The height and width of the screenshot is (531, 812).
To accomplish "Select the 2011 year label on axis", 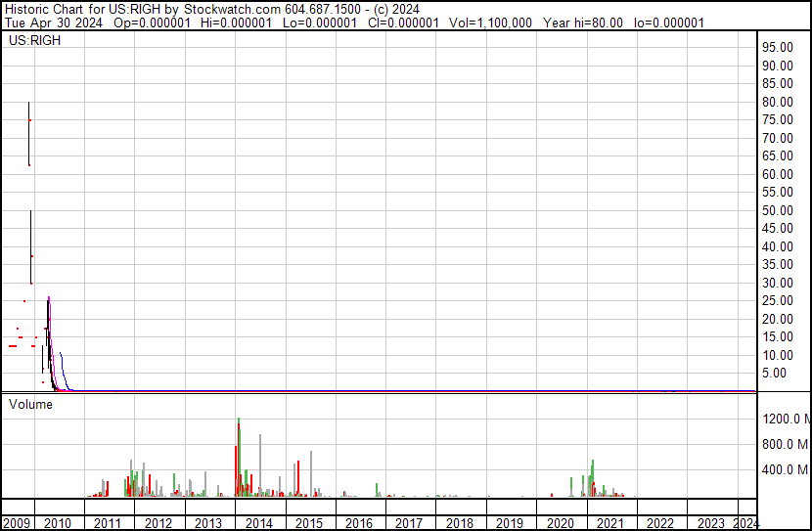I will click(108, 523).
